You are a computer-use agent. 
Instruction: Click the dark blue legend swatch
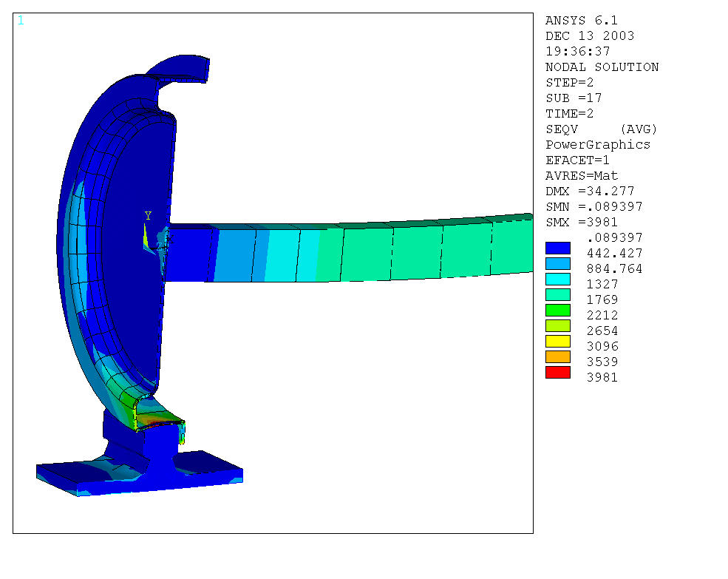tap(557, 248)
